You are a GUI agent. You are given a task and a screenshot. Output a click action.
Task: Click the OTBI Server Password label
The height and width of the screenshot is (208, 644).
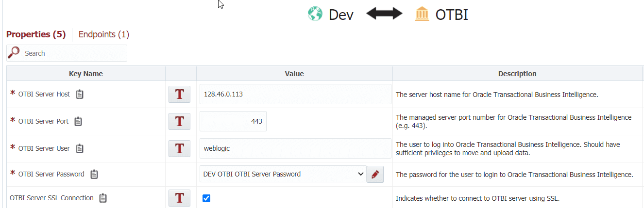[51, 174]
